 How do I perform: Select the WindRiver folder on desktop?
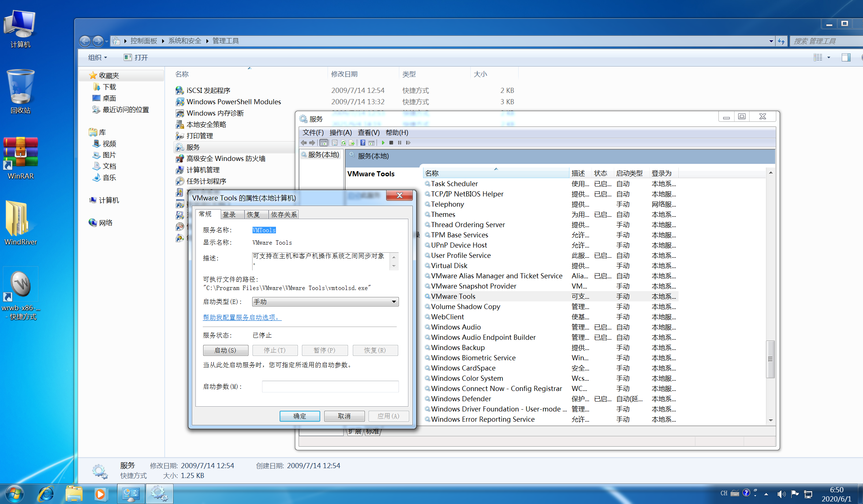(x=20, y=223)
